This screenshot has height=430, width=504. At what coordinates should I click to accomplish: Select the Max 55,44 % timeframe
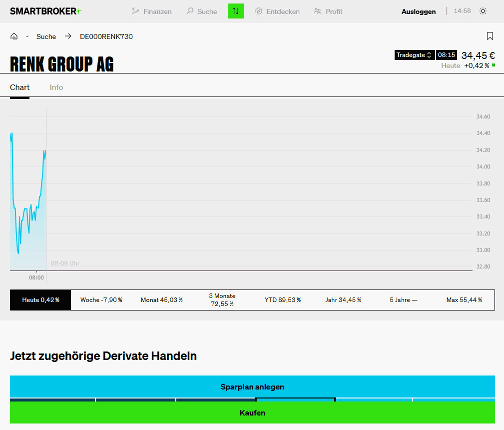(464, 300)
